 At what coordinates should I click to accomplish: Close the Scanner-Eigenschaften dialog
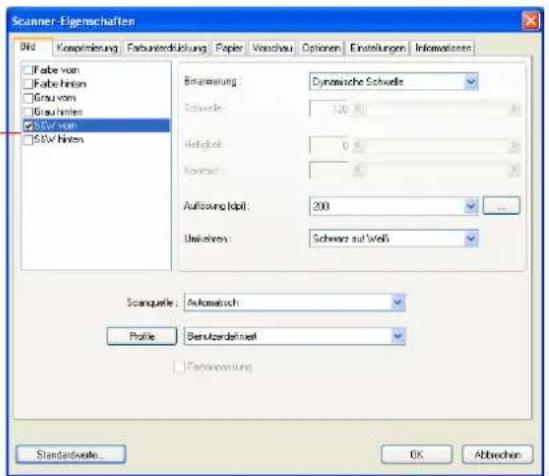coord(530,21)
